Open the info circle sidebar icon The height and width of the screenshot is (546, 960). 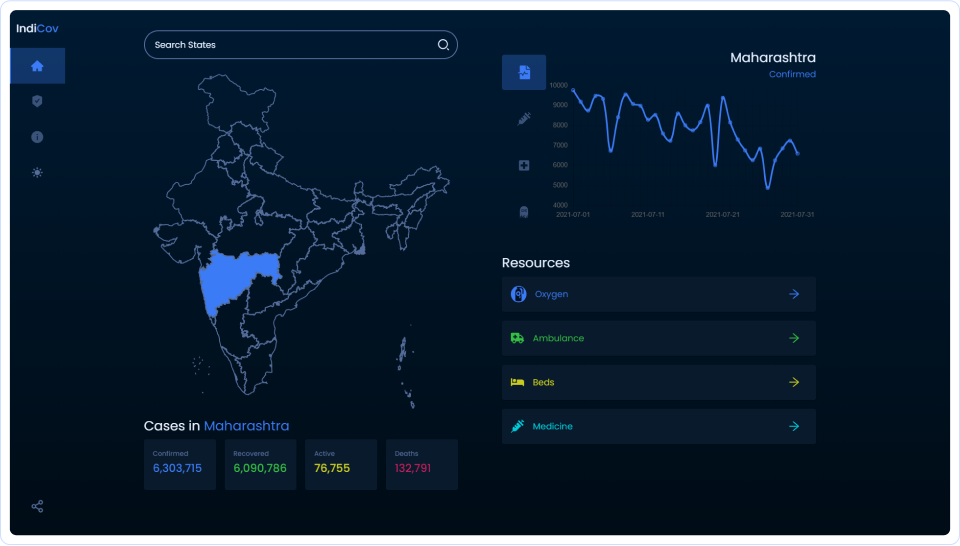click(37, 137)
